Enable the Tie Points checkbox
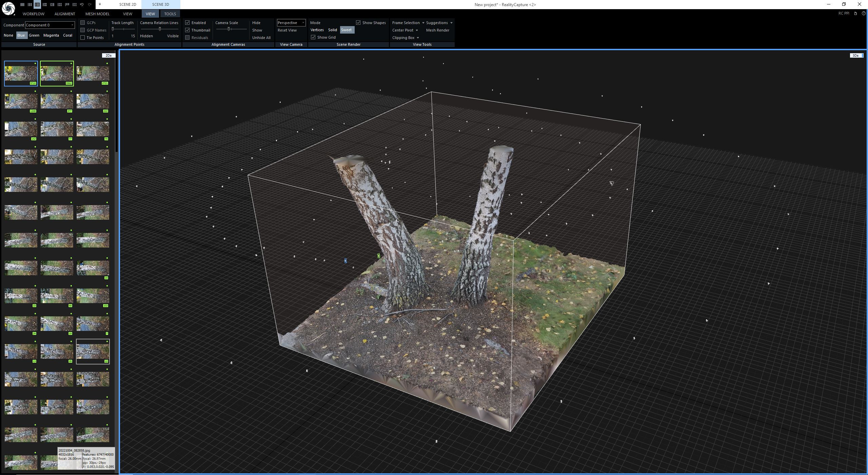The width and height of the screenshot is (868, 475). pyautogui.click(x=83, y=37)
